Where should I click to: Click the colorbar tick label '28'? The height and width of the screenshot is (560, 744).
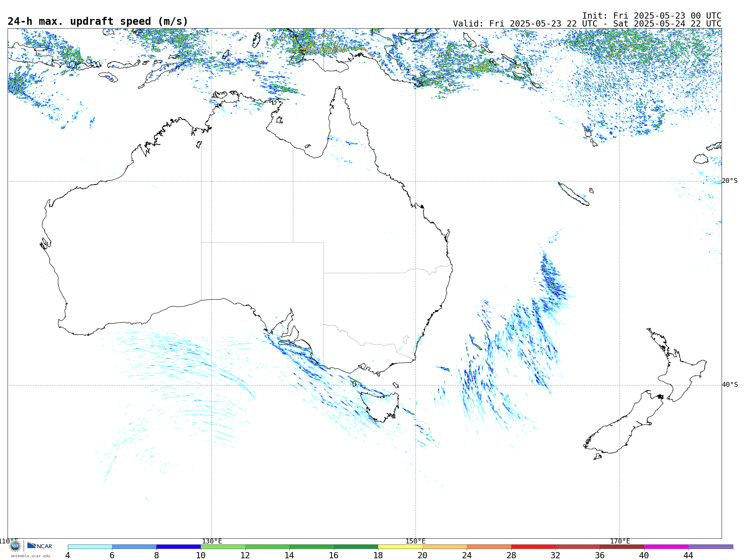[x=511, y=556]
